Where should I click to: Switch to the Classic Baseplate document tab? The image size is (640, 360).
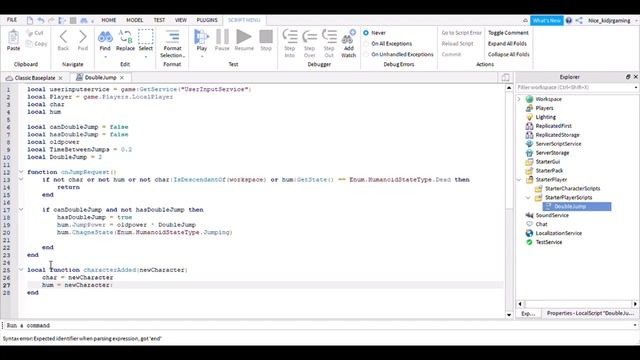coord(35,78)
